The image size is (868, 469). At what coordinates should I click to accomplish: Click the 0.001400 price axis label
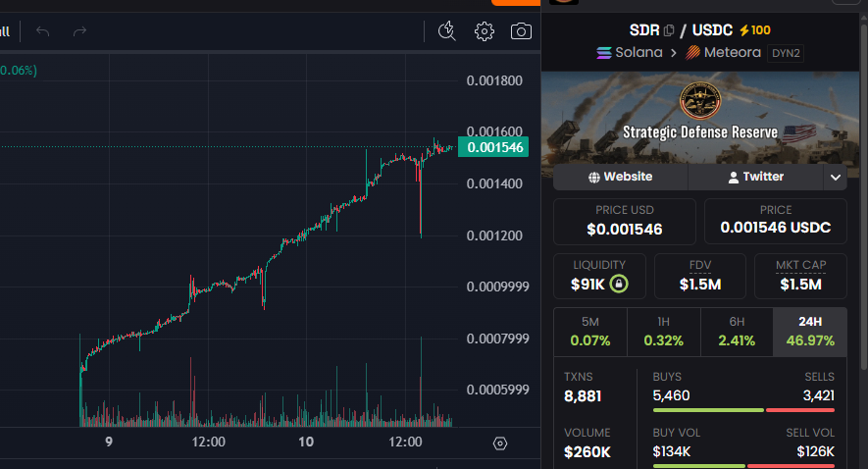click(x=494, y=183)
